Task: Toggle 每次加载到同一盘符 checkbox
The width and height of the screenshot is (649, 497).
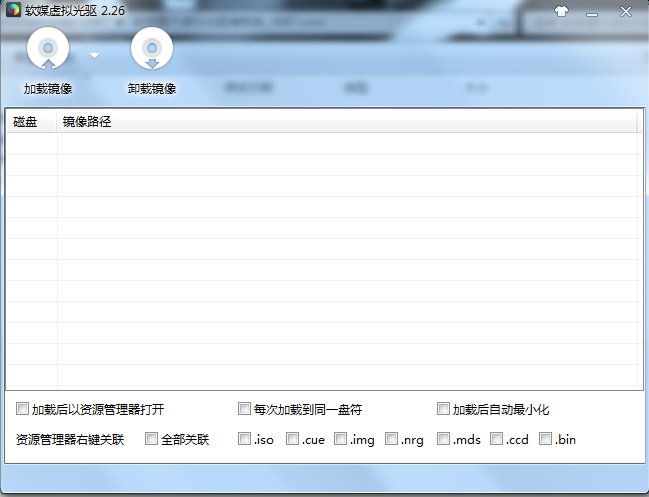Action: point(244,408)
